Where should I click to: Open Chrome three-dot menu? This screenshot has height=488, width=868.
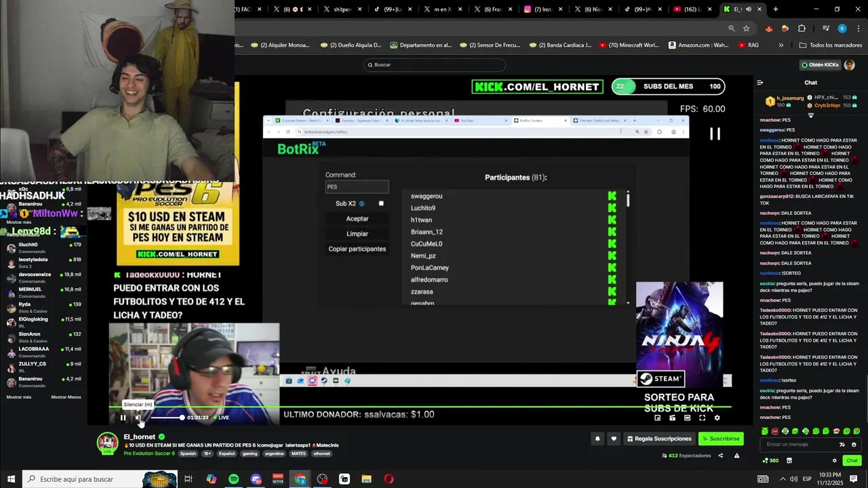tap(857, 28)
